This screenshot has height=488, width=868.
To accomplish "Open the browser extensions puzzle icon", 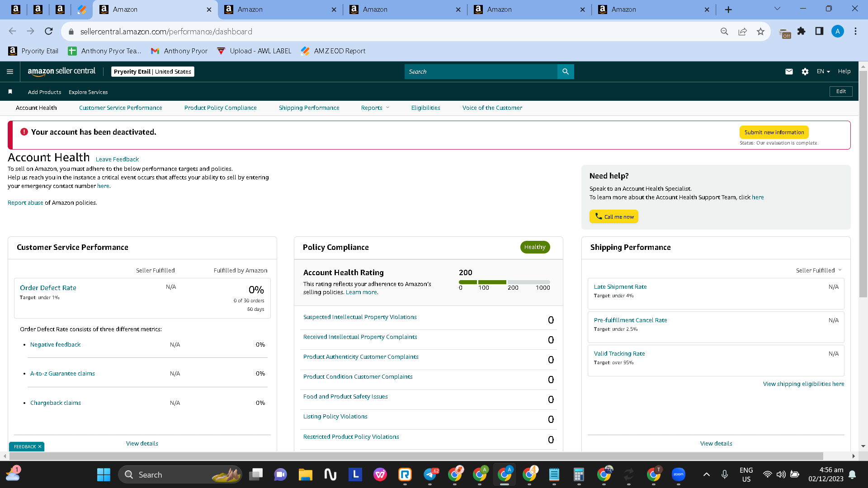I will (801, 31).
